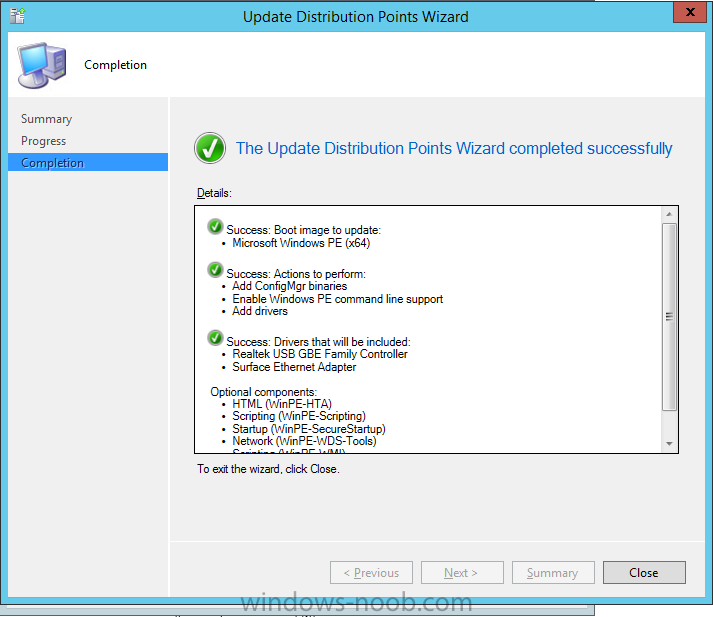The height and width of the screenshot is (617, 713).
Task: Click the details scrollbar down arrow
Action: coord(669,444)
